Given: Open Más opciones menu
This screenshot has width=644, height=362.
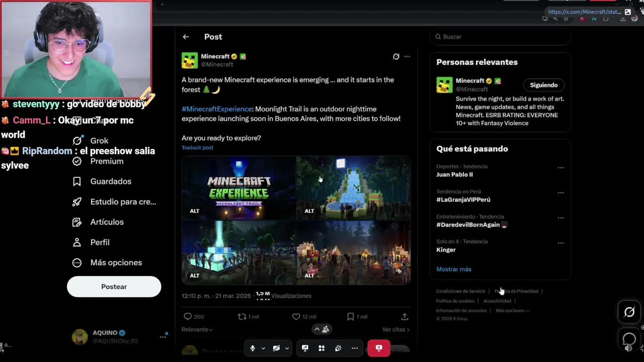Looking at the screenshot, I should tap(107, 262).
